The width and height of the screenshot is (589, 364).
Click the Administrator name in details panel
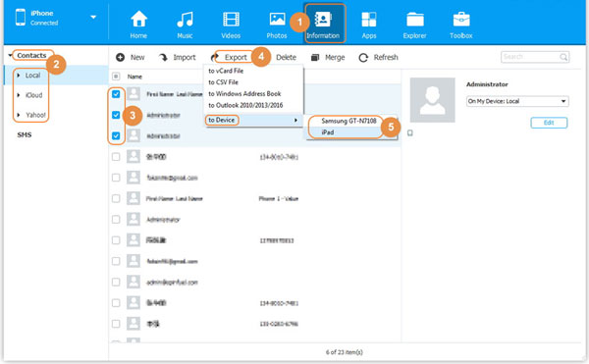[x=487, y=84]
